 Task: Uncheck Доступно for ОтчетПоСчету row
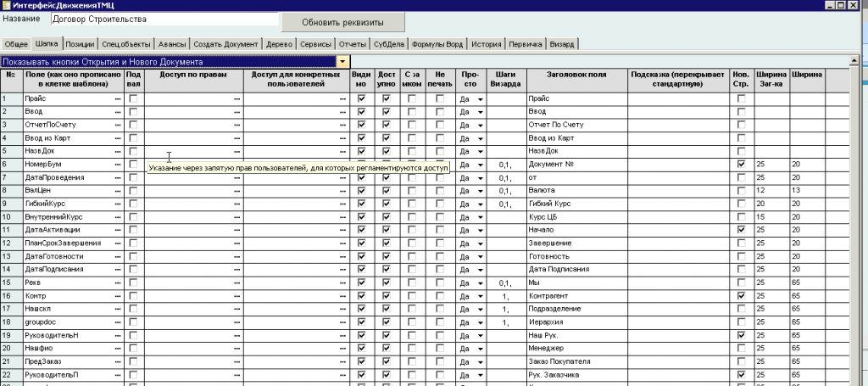click(387, 125)
